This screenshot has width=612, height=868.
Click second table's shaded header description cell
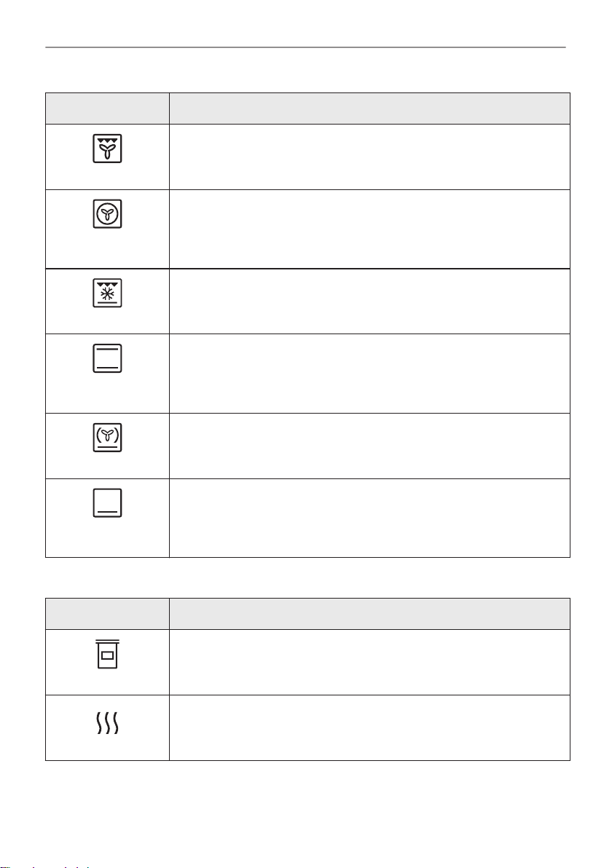pos(369,613)
